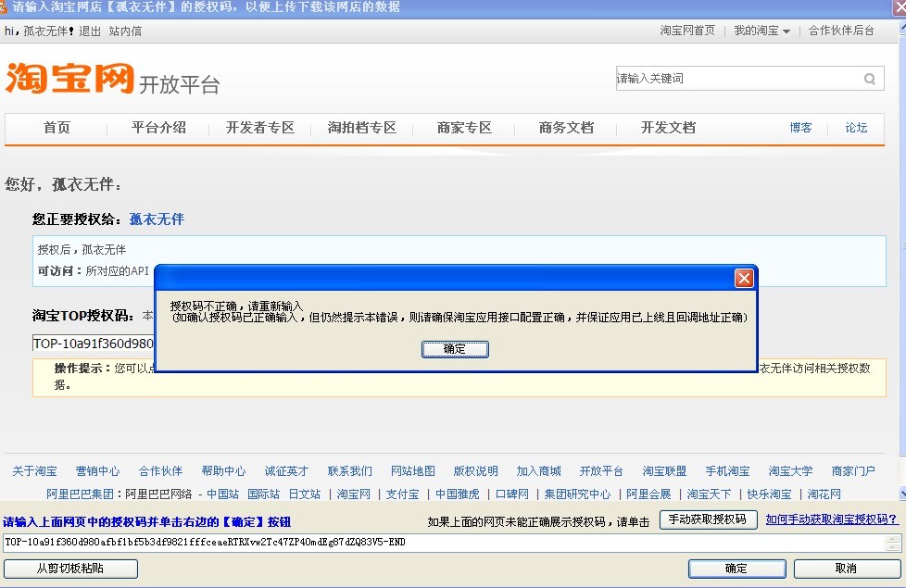Click the page scrollbar down arrow
Screen dimensions: 906x588
click(x=902, y=494)
